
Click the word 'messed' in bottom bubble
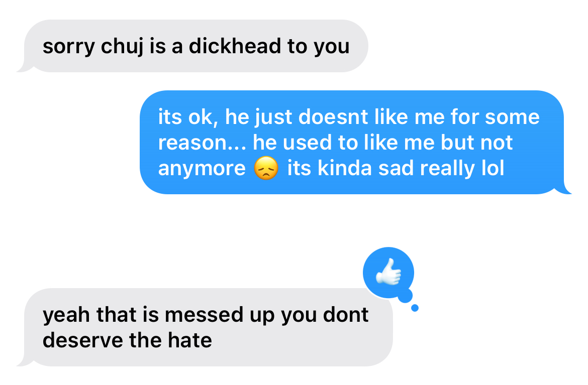click(205, 315)
